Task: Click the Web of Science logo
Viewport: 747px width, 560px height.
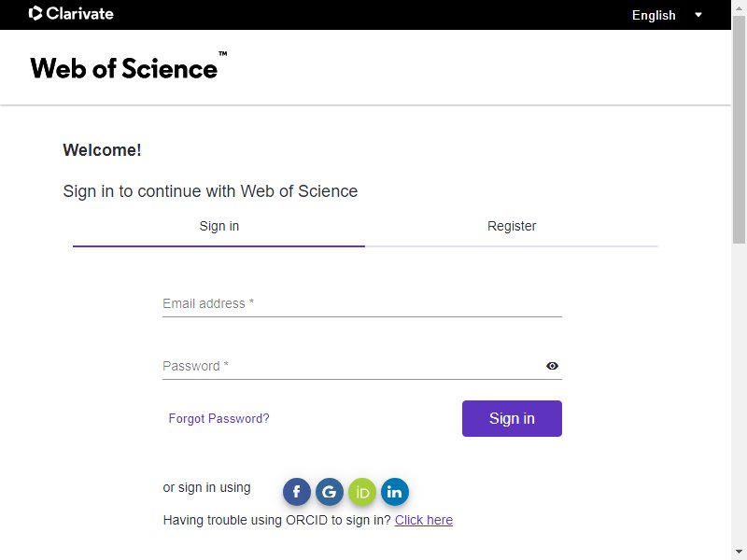Action: 129,65
